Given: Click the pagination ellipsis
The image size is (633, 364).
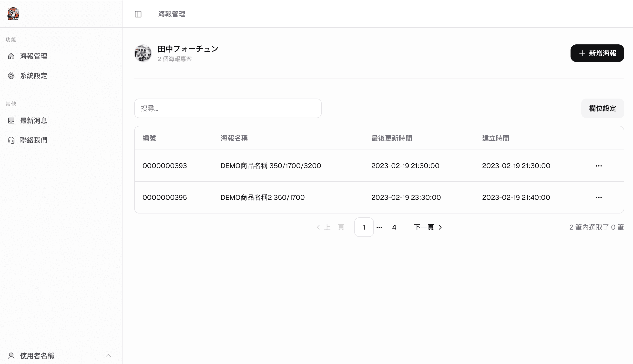Looking at the screenshot, I should pos(379,227).
